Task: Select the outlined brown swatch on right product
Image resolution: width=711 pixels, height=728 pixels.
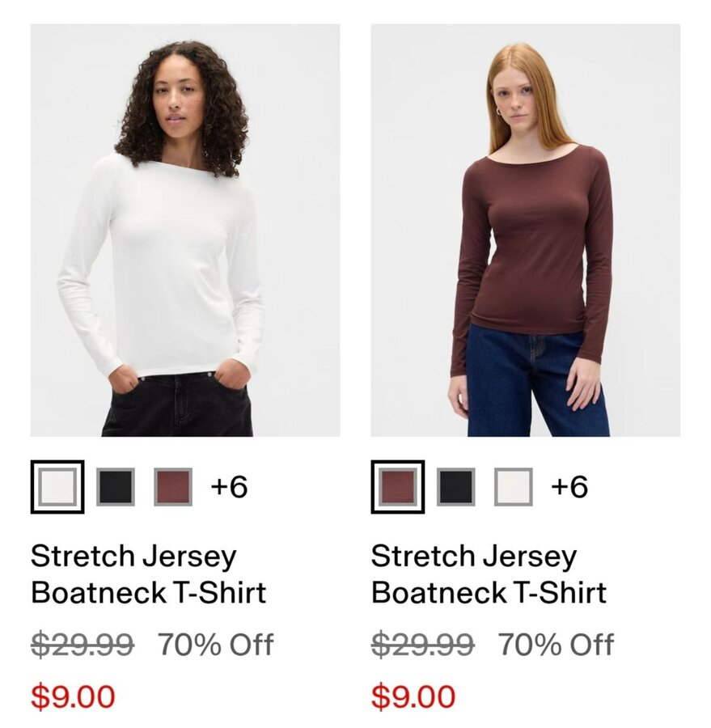Action: click(x=397, y=487)
